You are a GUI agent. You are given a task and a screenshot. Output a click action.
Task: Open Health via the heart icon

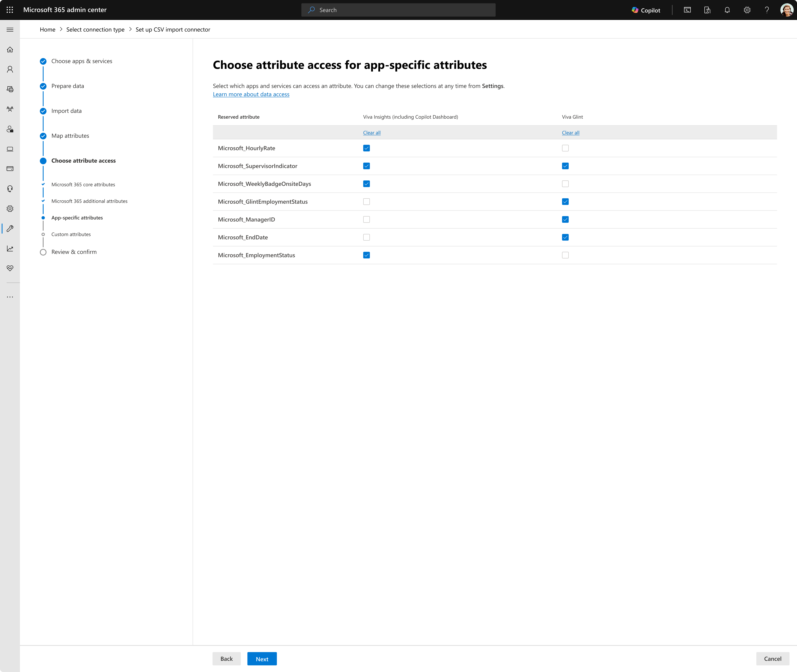(x=10, y=268)
